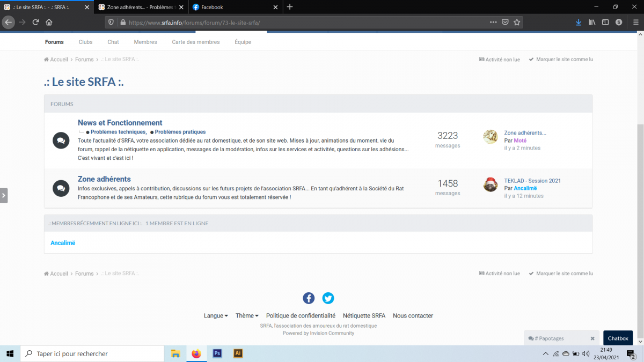
Task: Launch Illustrator from the taskbar
Action: click(238, 353)
